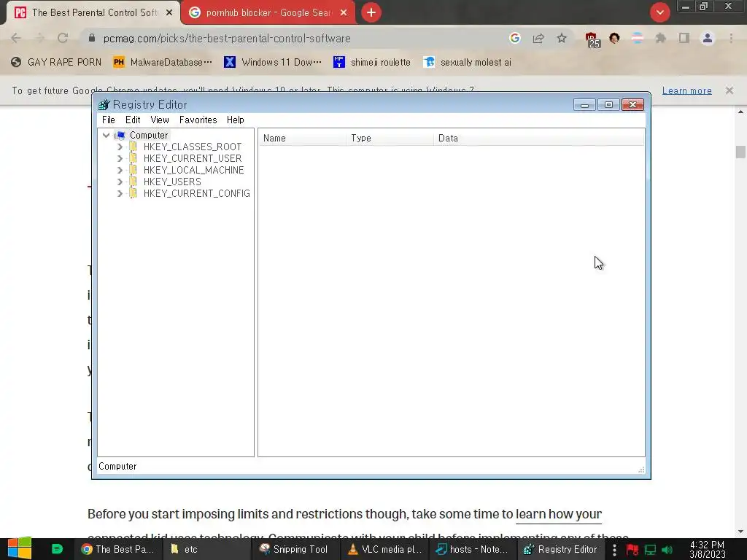Viewport: 747px width, 560px height.
Task: Click the page vertical scrollbar thumb
Action: [740, 152]
